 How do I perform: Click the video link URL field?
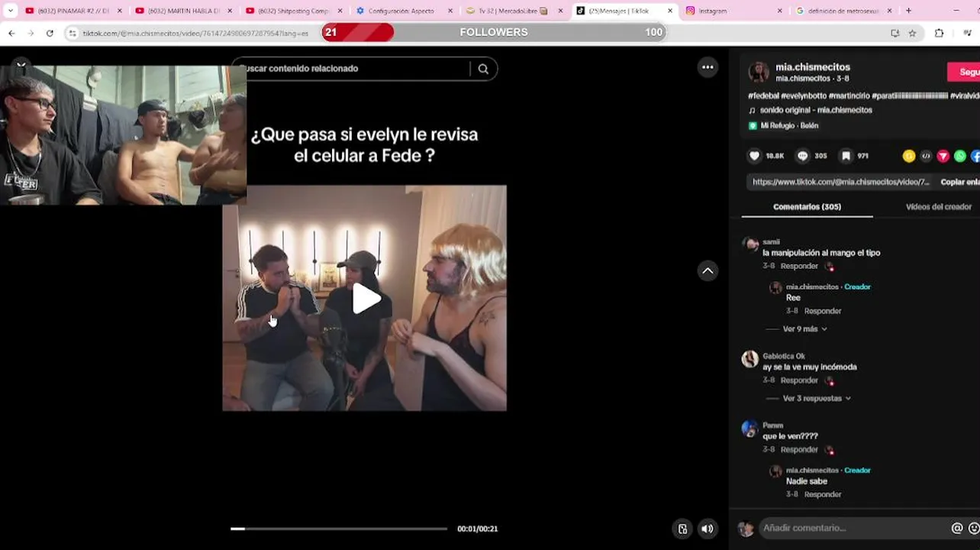(840, 182)
